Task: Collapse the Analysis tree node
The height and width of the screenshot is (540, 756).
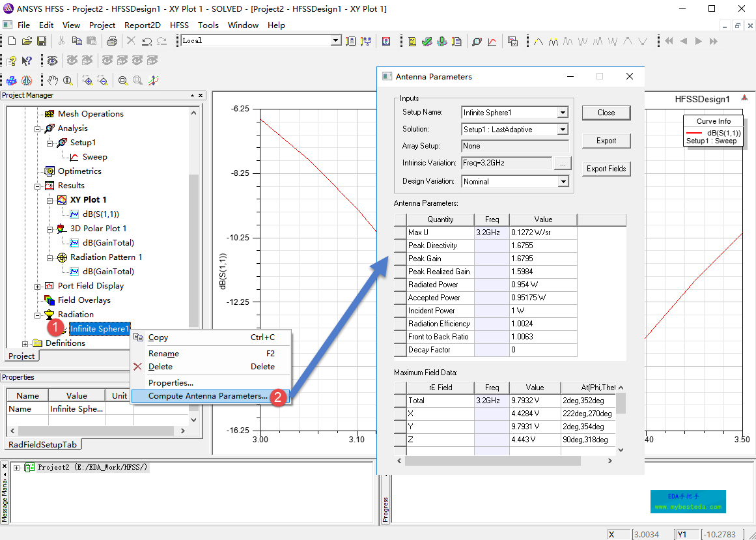Action: click(38, 128)
